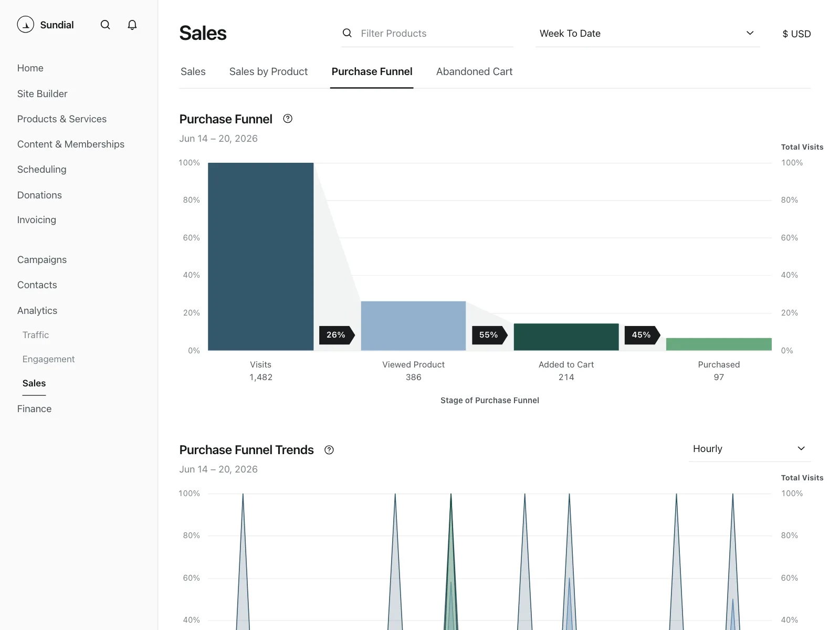
Task: Open Engagement analytics subpage
Action: [x=48, y=359]
